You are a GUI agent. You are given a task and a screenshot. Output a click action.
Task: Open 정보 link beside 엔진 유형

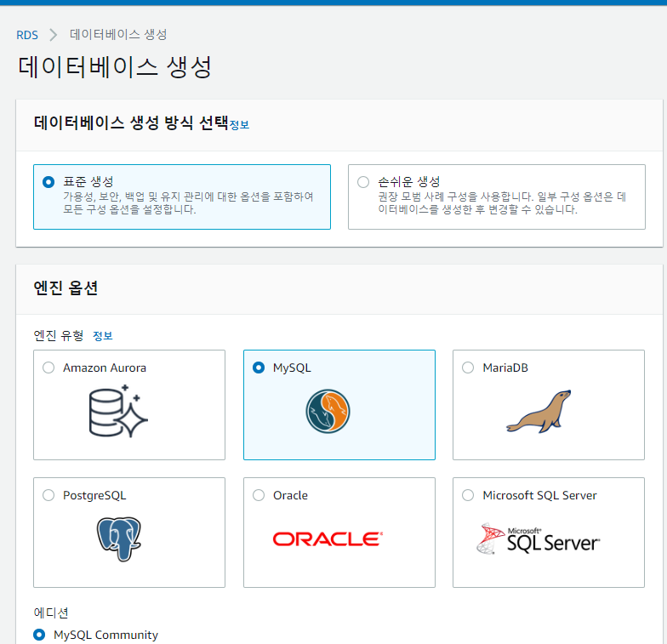pyautogui.click(x=102, y=335)
